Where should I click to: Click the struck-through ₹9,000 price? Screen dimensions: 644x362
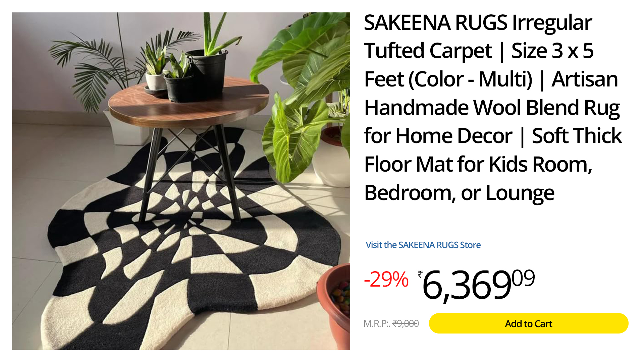point(406,323)
